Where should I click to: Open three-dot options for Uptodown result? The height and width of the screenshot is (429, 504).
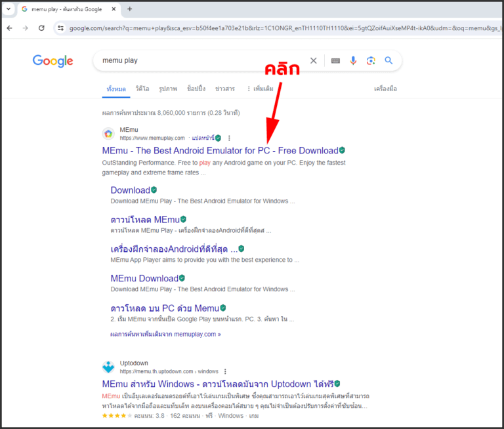tap(225, 371)
